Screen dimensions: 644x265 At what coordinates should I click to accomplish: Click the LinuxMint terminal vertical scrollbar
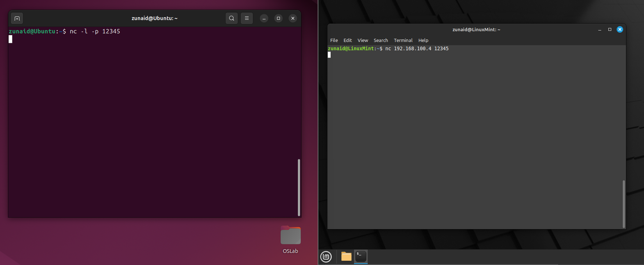(624, 204)
